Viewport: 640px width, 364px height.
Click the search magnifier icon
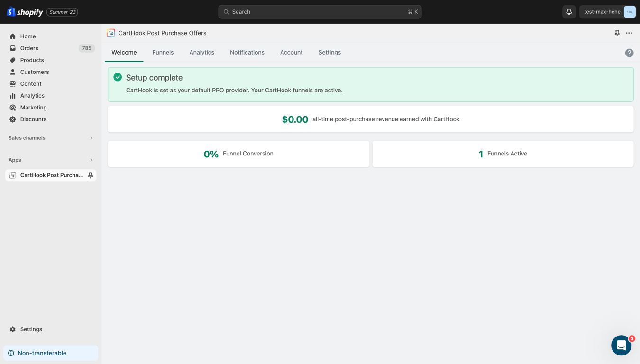(x=226, y=12)
